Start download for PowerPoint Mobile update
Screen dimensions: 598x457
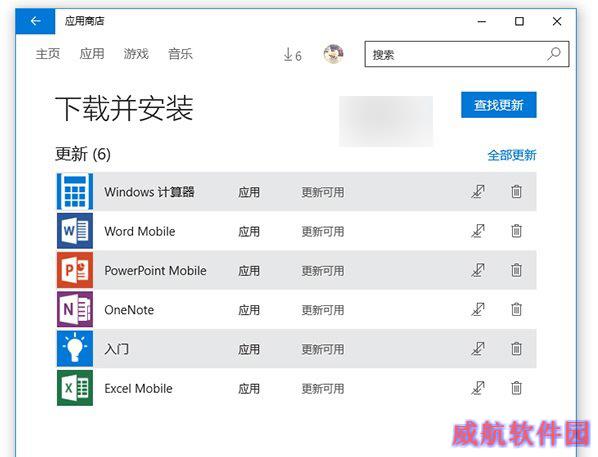tap(478, 270)
